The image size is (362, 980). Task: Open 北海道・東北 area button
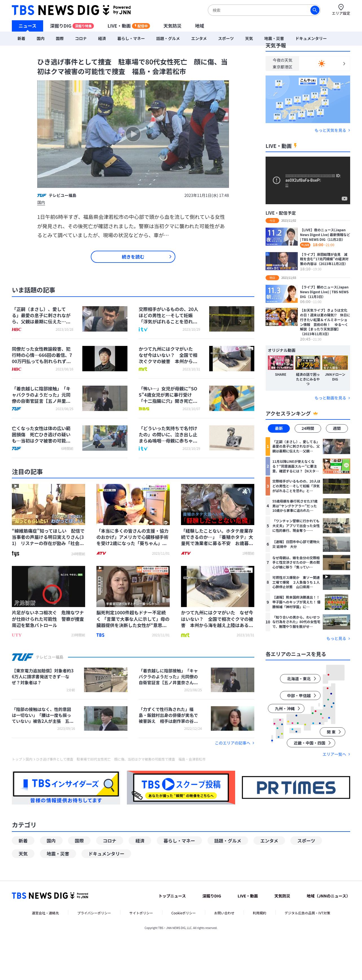[300, 679]
